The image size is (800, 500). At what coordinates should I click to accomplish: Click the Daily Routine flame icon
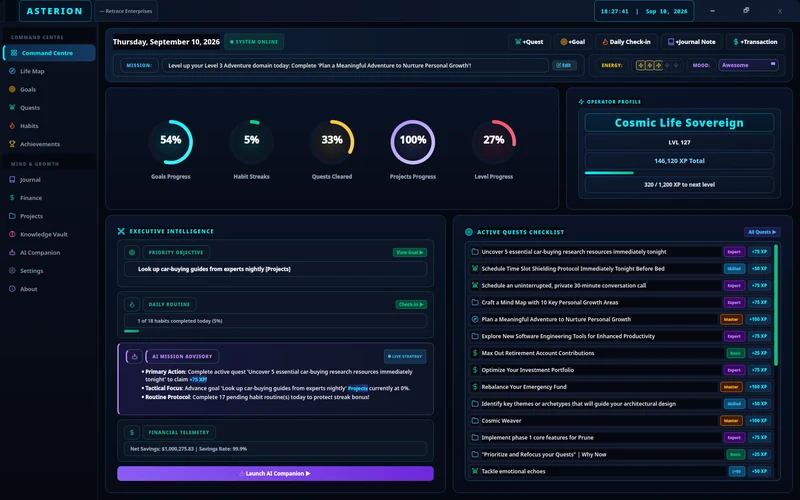click(132, 304)
